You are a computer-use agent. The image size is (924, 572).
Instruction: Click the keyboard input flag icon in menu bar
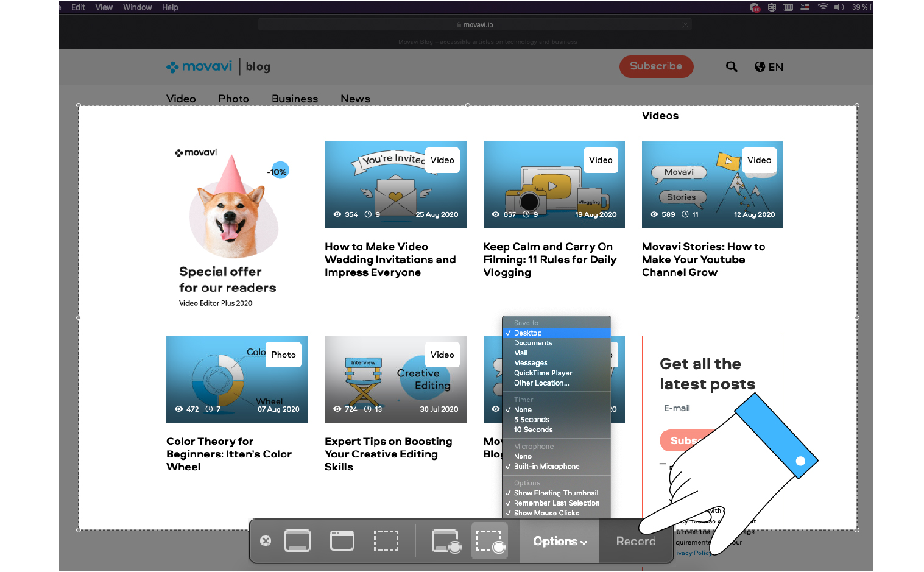pyautogui.click(x=805, y=7)
